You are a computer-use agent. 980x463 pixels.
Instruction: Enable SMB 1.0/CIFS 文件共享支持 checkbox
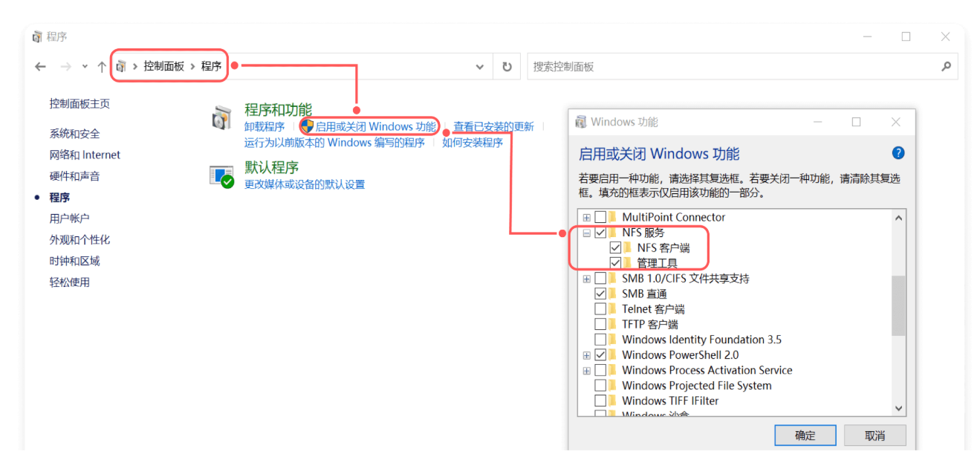pyautogui.click(x=600, y=279)
